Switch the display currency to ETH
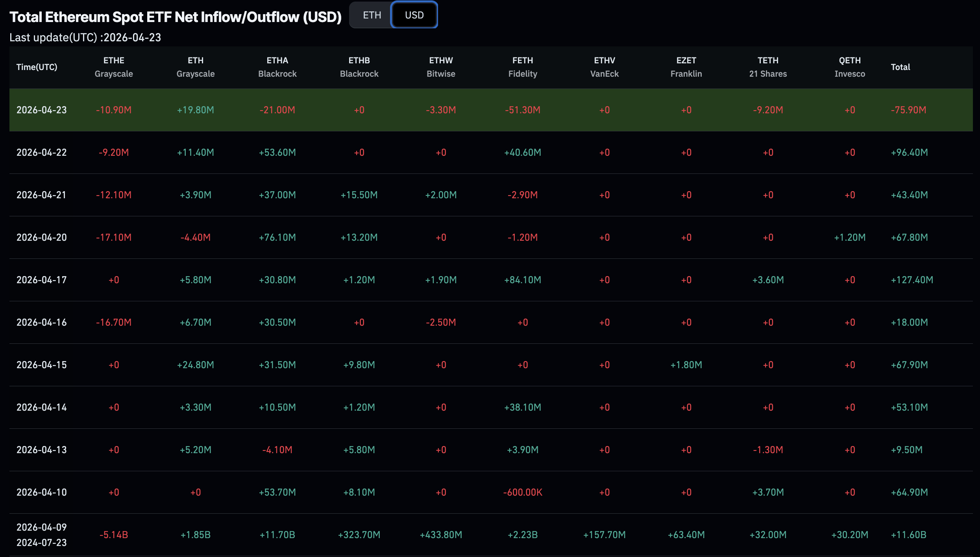The image size is (980, 557). coord(372,15)
